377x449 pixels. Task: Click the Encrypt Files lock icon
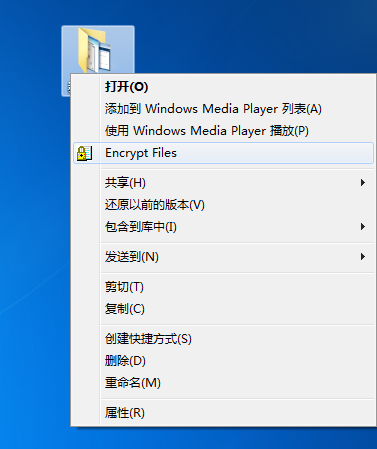pos(84,153)
